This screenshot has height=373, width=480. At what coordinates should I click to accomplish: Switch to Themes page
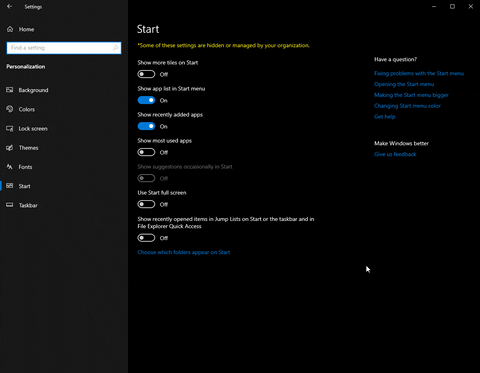(x=28, y=148)
